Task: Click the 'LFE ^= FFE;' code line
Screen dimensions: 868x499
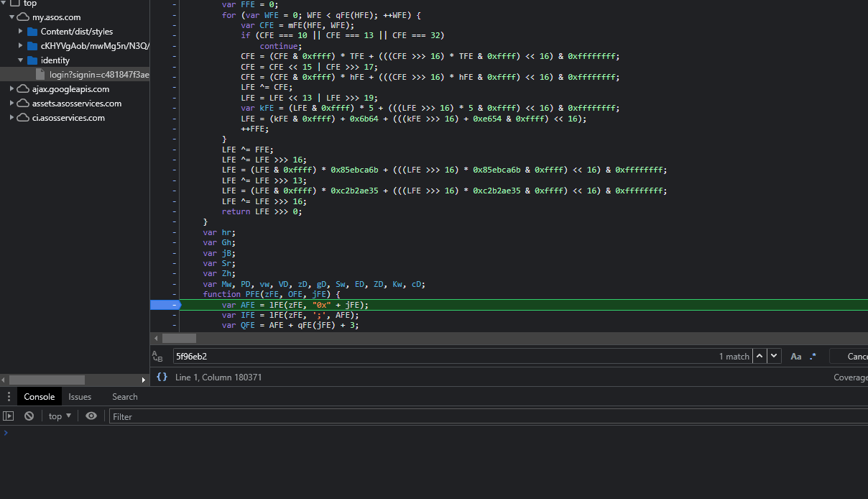Action: point(248,150)
